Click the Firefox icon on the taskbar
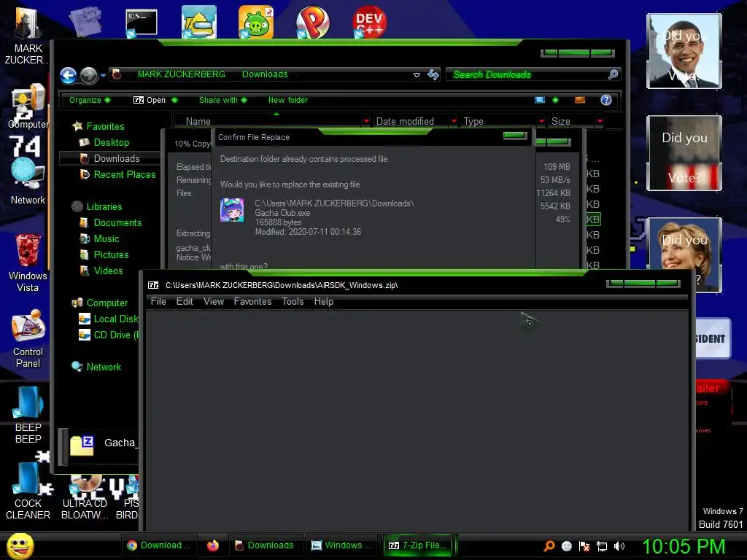747x560 pixels. [213, 545]
